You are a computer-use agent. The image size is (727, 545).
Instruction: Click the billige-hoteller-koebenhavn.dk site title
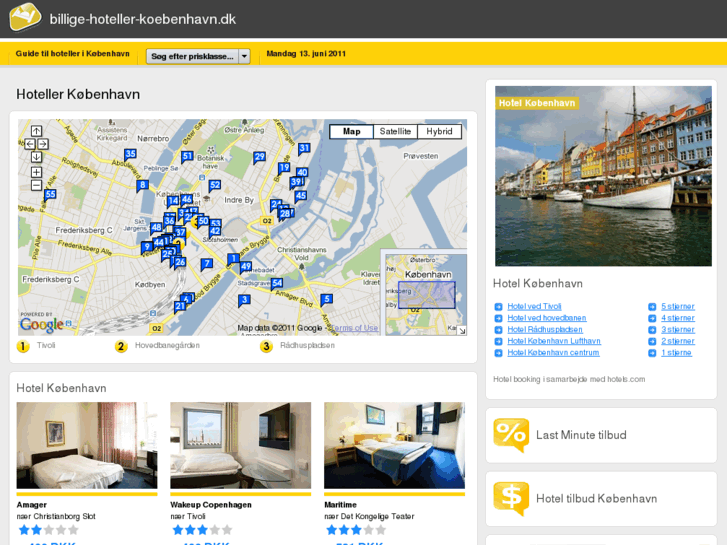pyautogui.click(x=143, y=19)
